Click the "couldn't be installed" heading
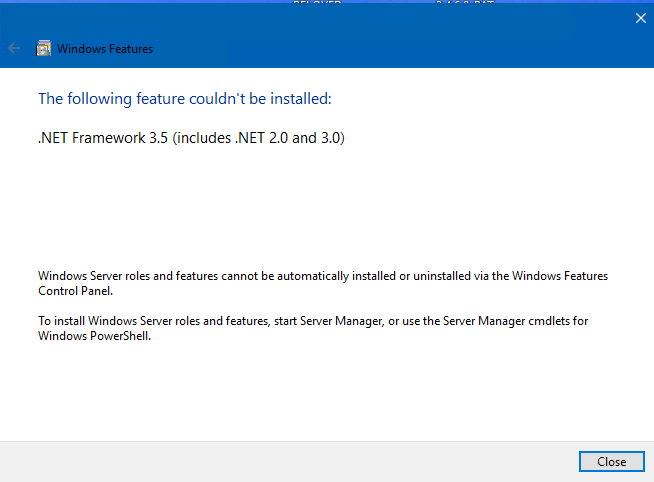The image size is (654, 482). click(x=184, y=99)
